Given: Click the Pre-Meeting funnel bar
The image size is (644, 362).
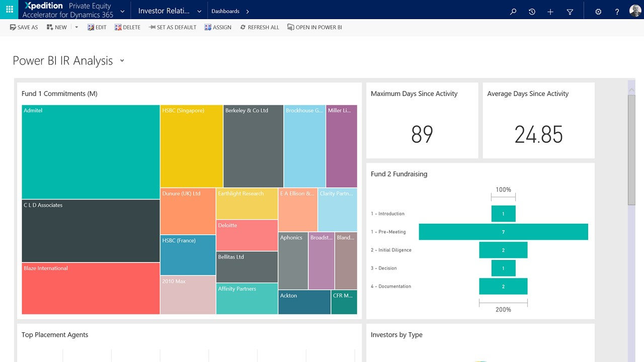Looking at the screenshot, I should [x=503, y=232].
